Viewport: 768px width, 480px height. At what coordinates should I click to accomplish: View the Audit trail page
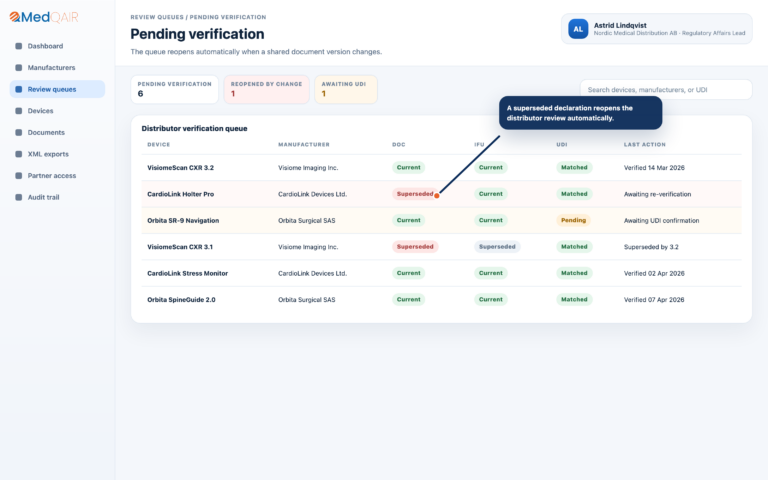[57, 197]
